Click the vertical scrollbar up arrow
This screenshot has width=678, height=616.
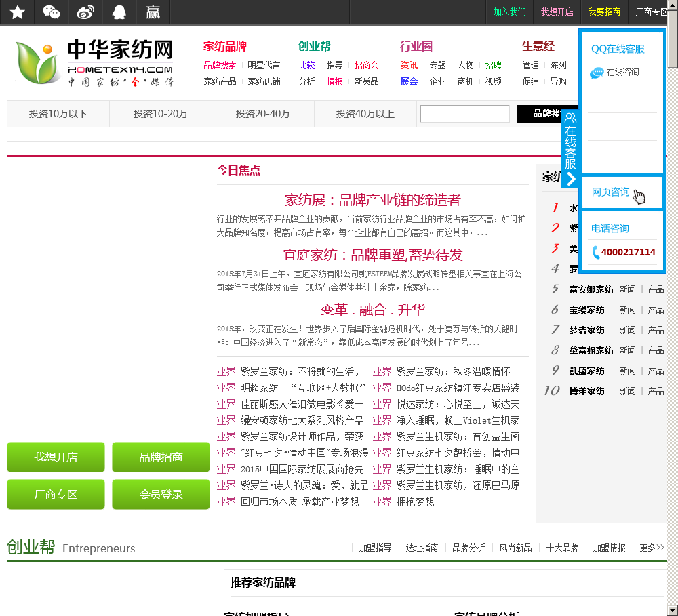tap(673, 5)
